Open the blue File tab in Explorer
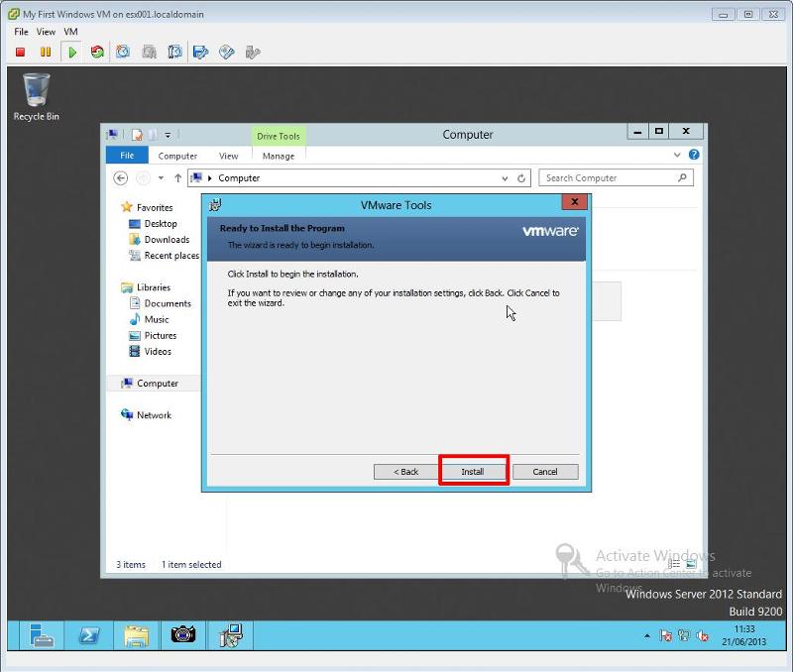The width and height of the screenshot is (793, 672). (x=127, y=156)
